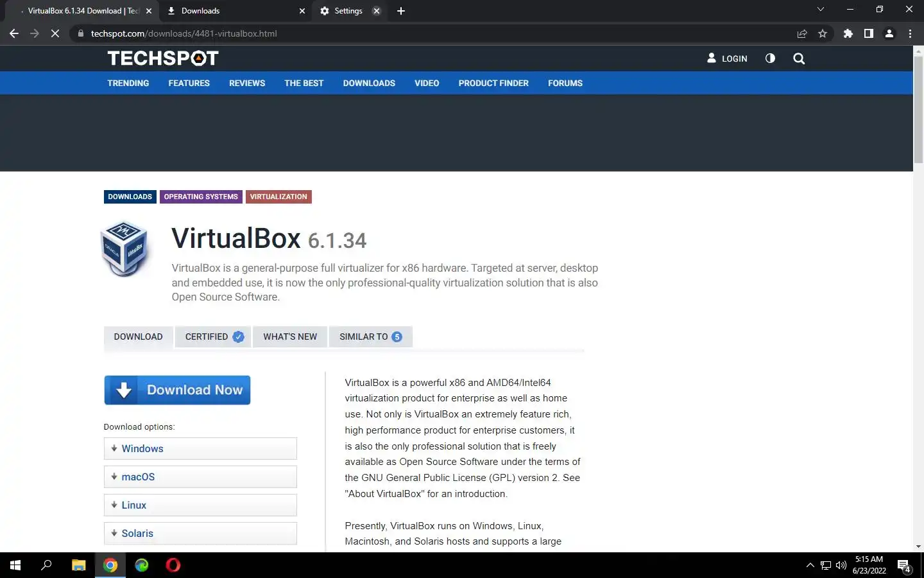924x578 pixels.
Task: Click the page vertical scrollbar thumb
Action: point(918,109)
